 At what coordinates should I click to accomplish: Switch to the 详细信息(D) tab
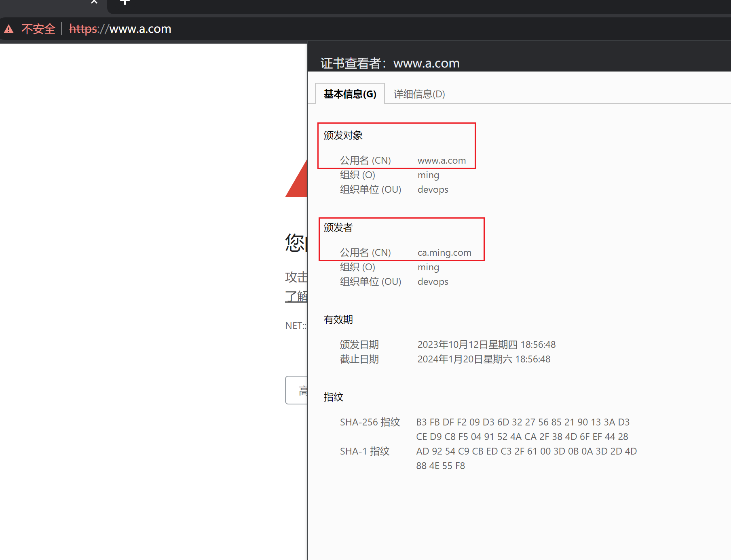(419, 94)
